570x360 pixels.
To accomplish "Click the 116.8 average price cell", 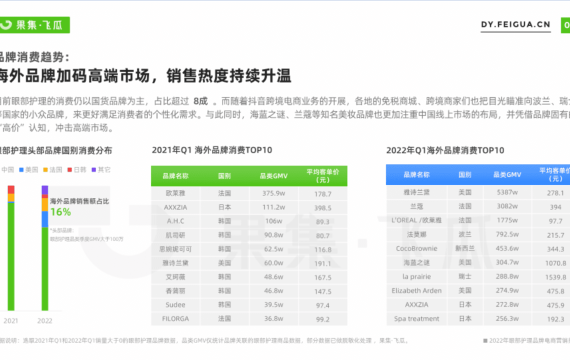I will pyautogui.click(x=323, y=250).
